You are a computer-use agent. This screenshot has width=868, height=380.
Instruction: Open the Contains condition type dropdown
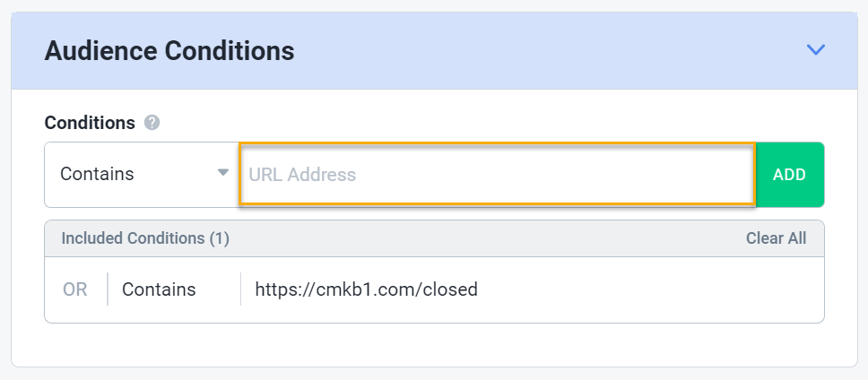[141, 175]
